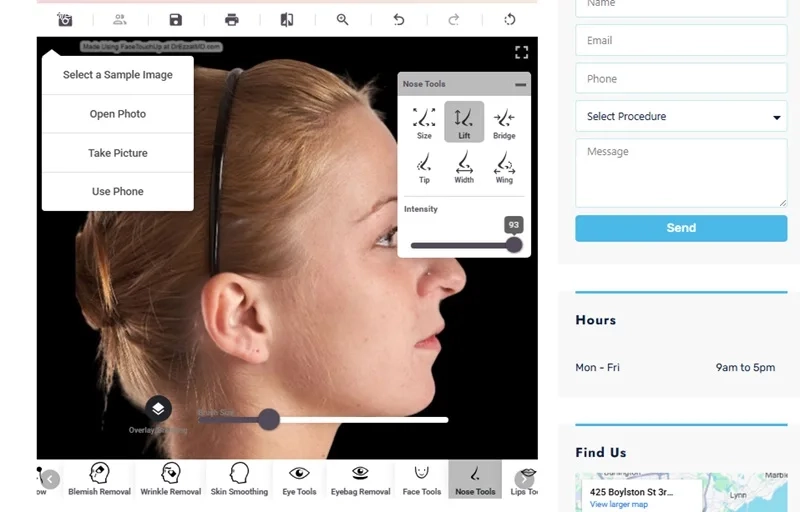Open Face Tools
This screenshot has height=512, width=800.
(421, 479)
